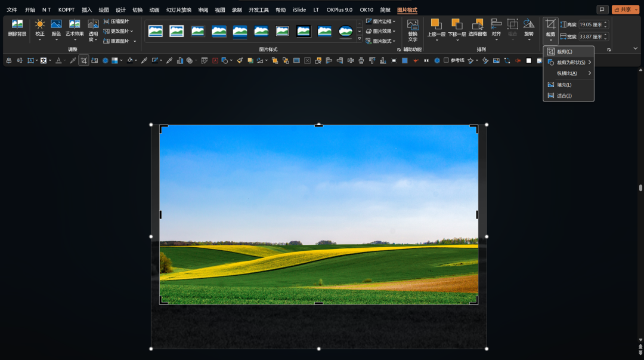The image size is (644, 360).
Task: Click the 共享 (Share) button
Action: [625, 10]
